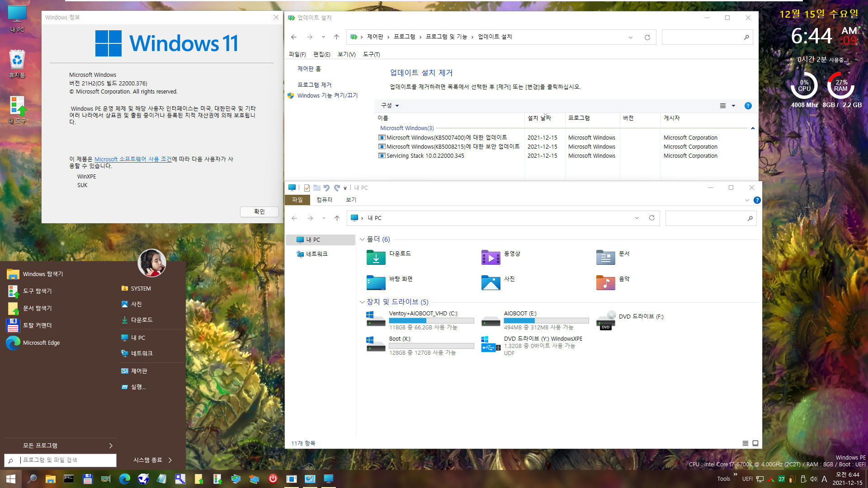868x488 pixels.
Task: Open the 내 도구 desktop icon
Action: click(17, 109)
